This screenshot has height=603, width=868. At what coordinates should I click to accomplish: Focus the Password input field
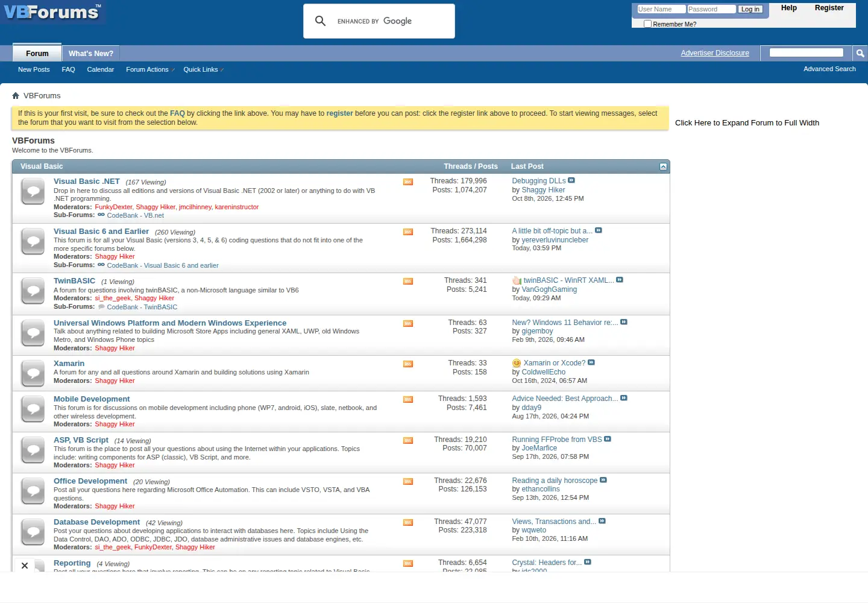(x=711, y=9)
